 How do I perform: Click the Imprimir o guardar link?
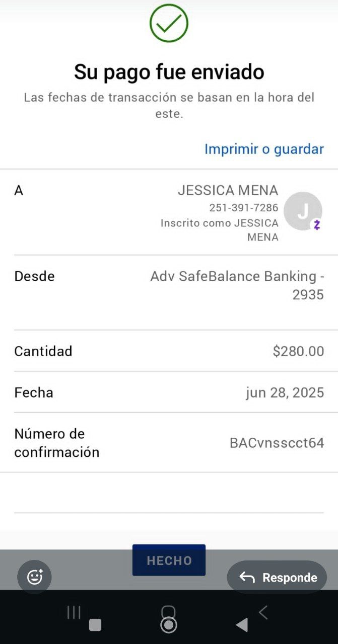coord(264,149)
